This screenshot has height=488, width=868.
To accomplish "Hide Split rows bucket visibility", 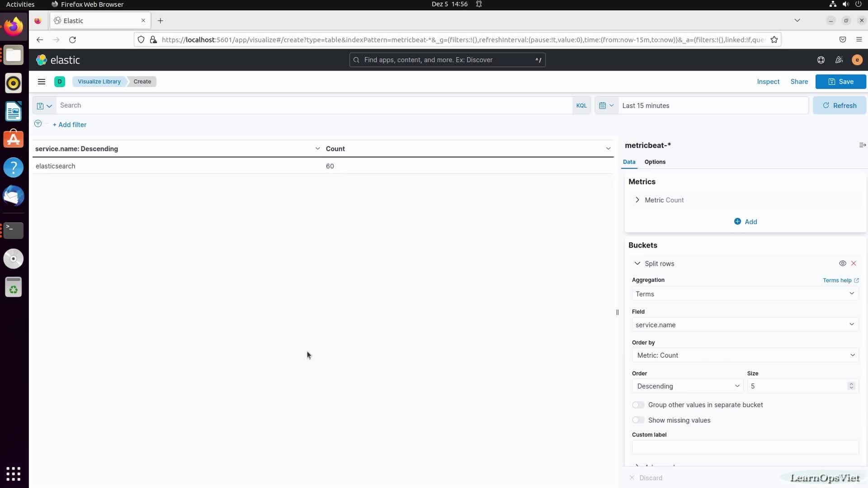I will pyautogui.click(x=842, y=263).
